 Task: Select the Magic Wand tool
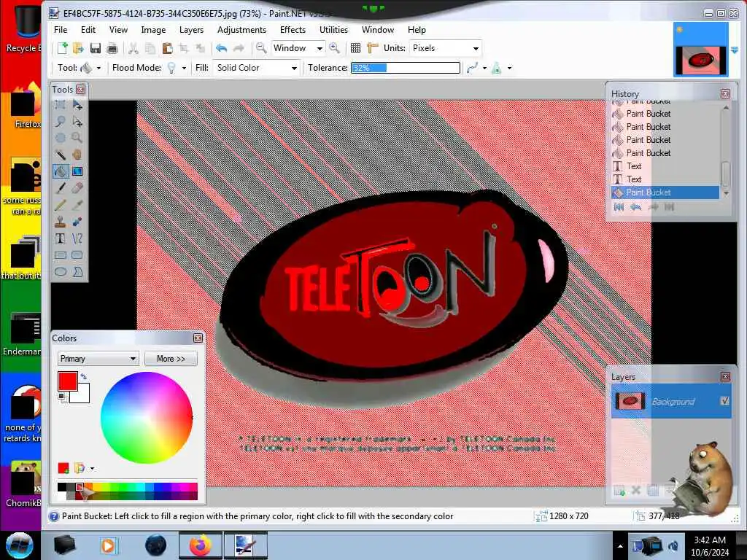61,155
